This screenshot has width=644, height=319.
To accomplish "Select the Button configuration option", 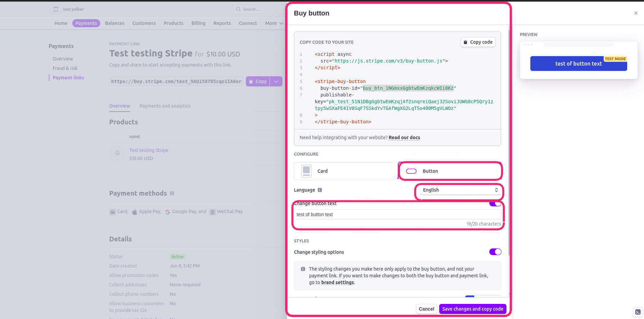I will click(x=450, y=171).
